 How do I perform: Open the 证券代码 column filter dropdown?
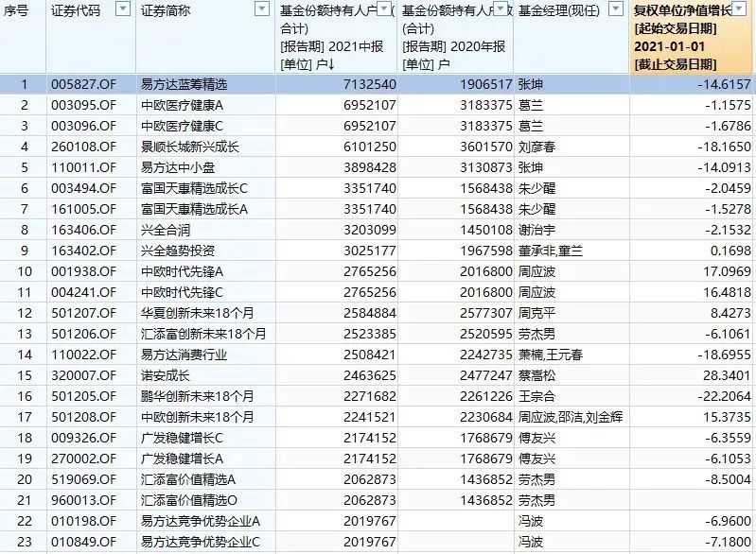pos(123,9)
